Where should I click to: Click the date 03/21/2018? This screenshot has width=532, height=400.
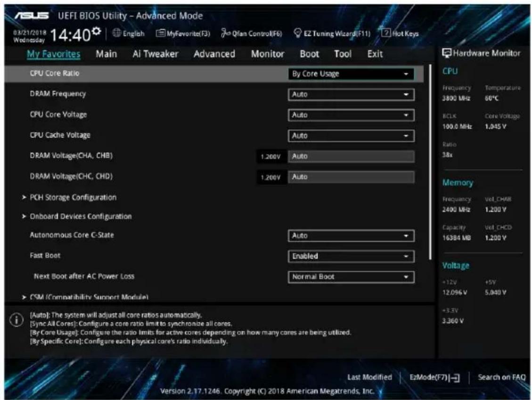coord(30,33)
